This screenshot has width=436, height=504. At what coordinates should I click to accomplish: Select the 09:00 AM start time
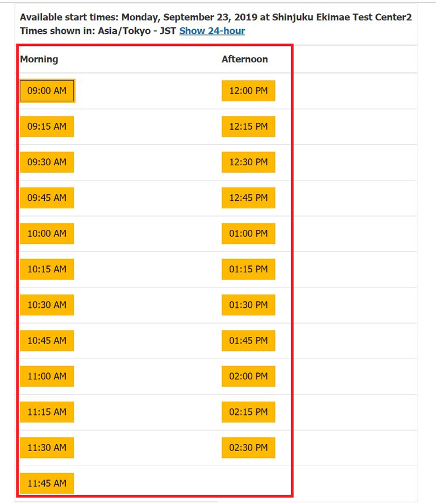click(47, 91)
